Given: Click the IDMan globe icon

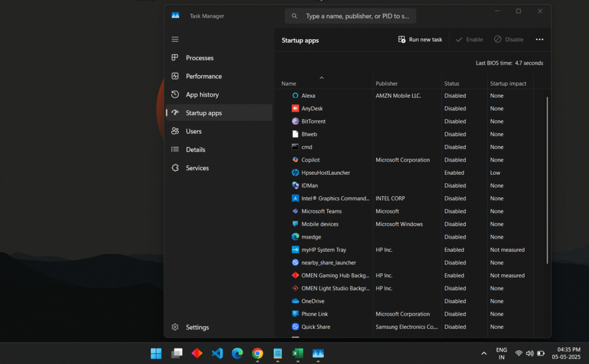Looking at the screenshot, I should point(295,185).
